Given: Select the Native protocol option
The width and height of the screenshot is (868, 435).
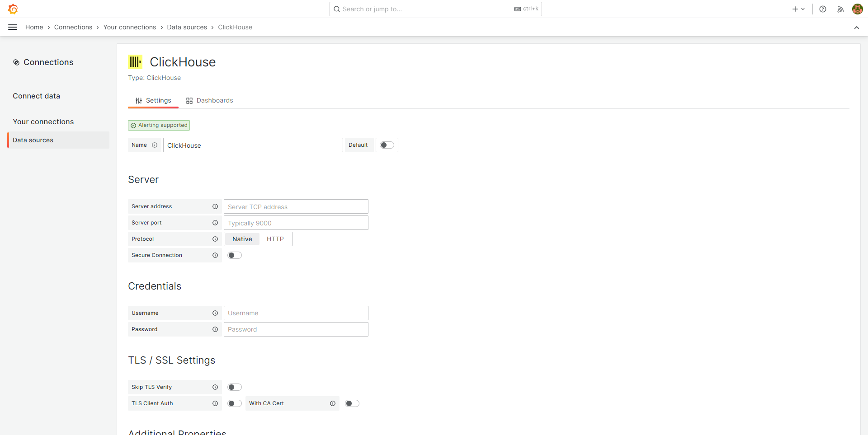Looking at the screenshot, I should [242, 239].
